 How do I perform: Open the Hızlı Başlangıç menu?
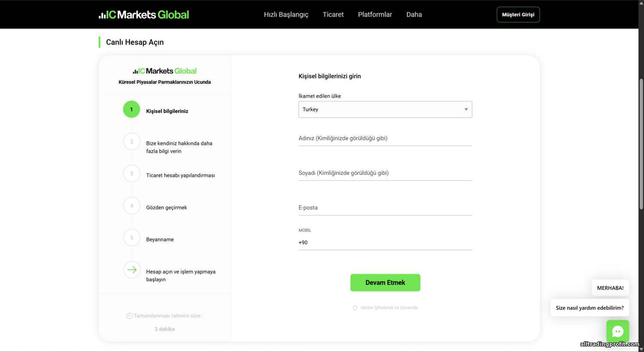(x=286, y=15)
